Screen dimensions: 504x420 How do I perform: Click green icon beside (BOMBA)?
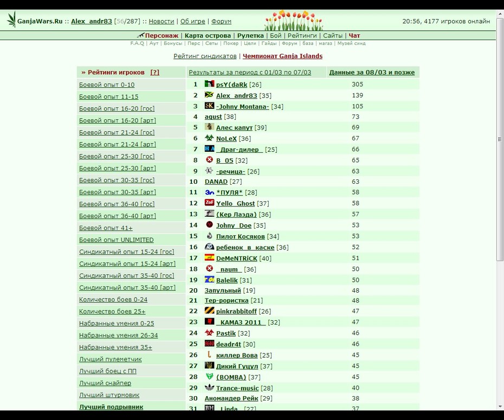click(209, 376)
